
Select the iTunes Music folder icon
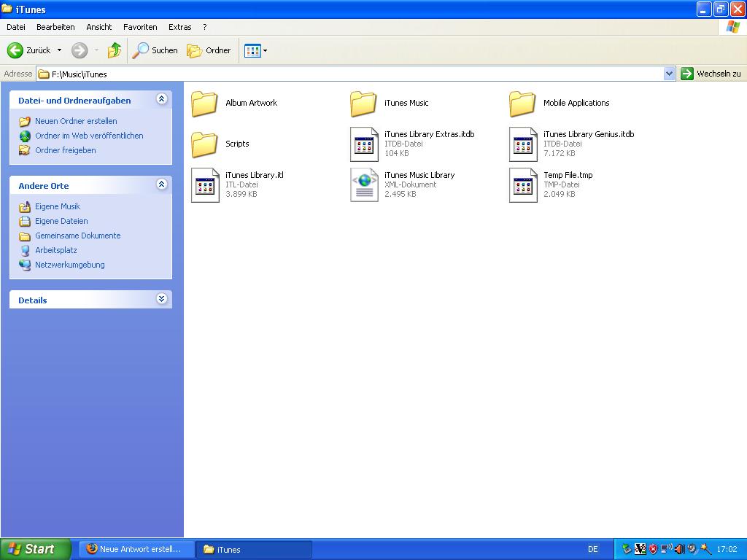[363, 104]
